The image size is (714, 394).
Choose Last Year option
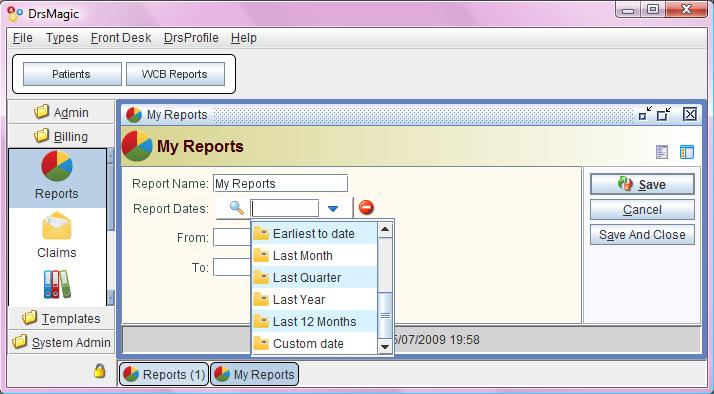[314, 299]
